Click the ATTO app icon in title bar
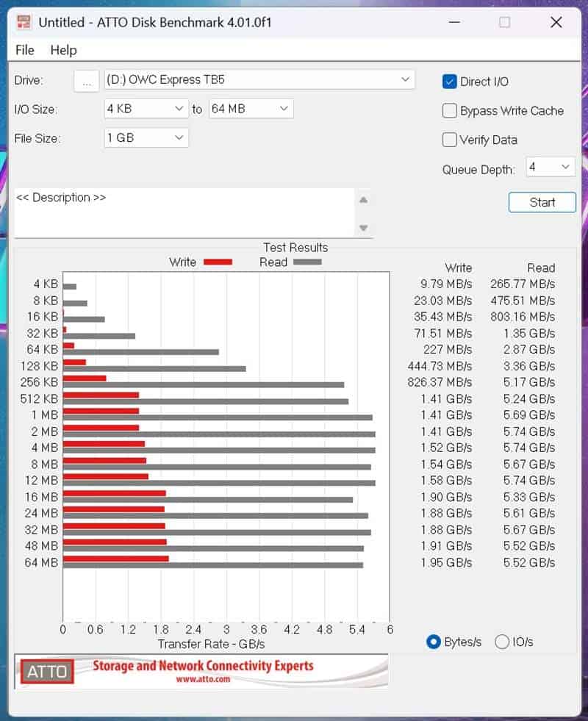The width and height of the screenshot is (588, 721). point(23,22)
